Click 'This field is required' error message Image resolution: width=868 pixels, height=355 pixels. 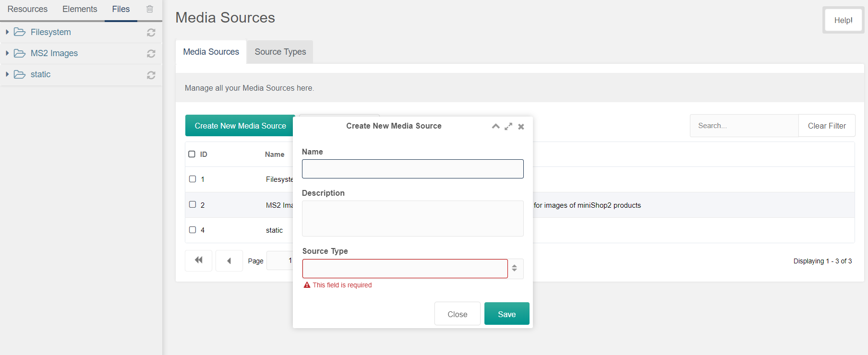342,285
